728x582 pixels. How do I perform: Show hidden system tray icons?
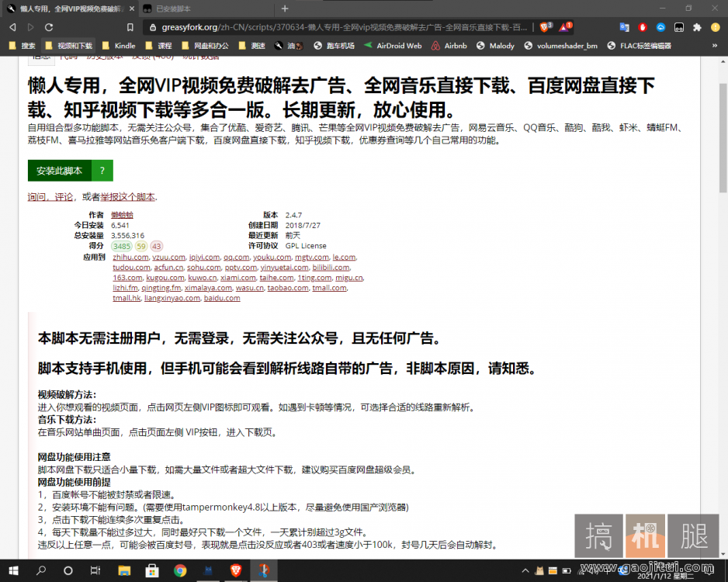click(525, 570)
